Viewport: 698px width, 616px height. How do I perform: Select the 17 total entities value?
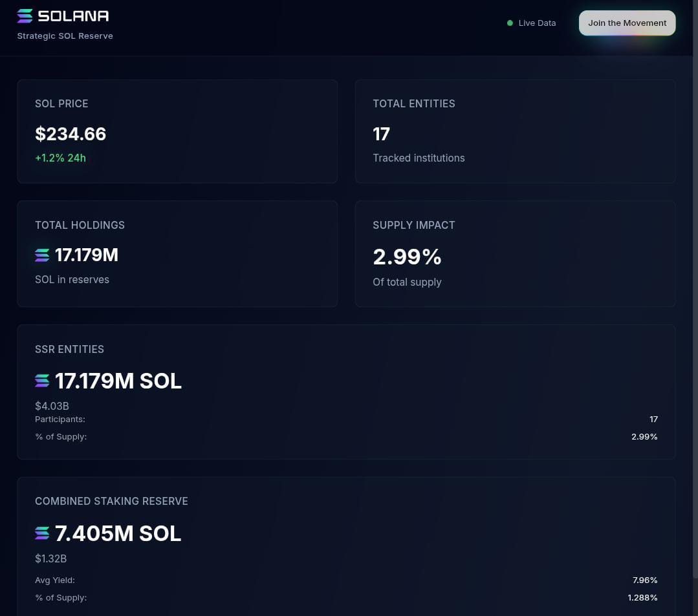coord(381,134)
